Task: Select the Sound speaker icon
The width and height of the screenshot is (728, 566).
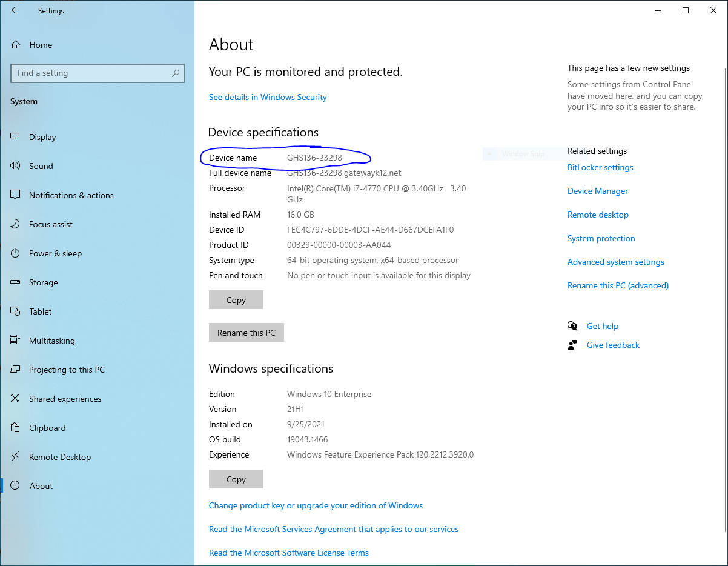Action: (16, 166)
